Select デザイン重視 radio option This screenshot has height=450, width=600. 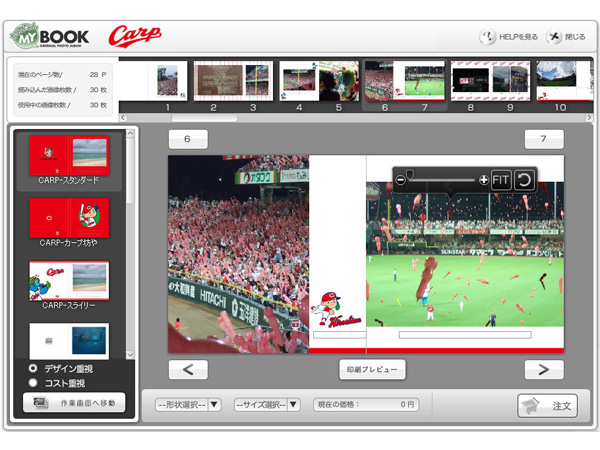coord(33,368)
